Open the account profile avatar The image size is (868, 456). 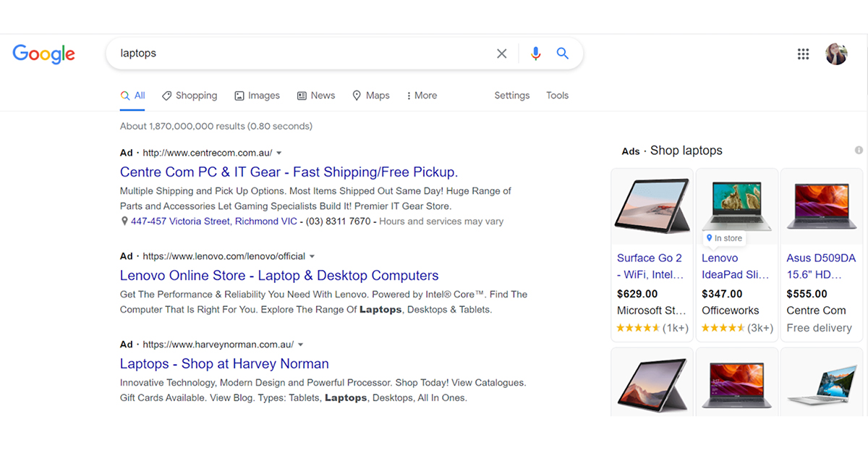point(836,54)
